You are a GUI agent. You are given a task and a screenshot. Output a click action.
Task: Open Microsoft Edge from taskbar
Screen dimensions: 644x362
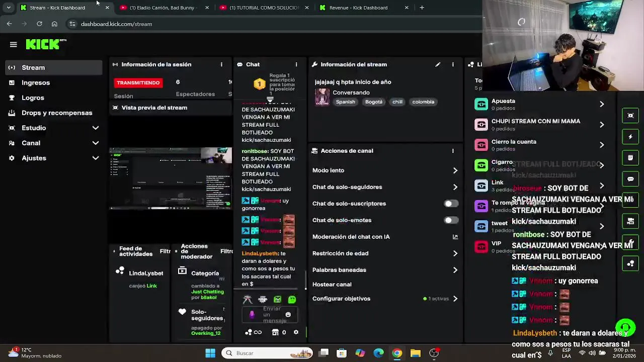click(x=378, y=353)
